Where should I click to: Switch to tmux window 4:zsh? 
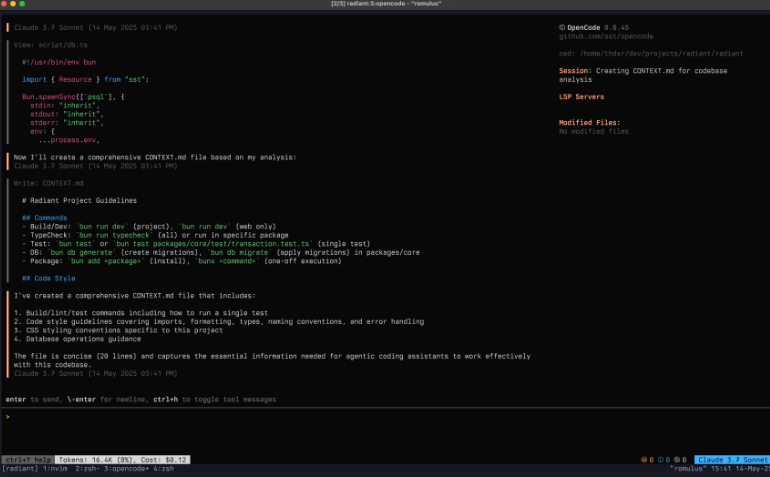click(163, 469)
